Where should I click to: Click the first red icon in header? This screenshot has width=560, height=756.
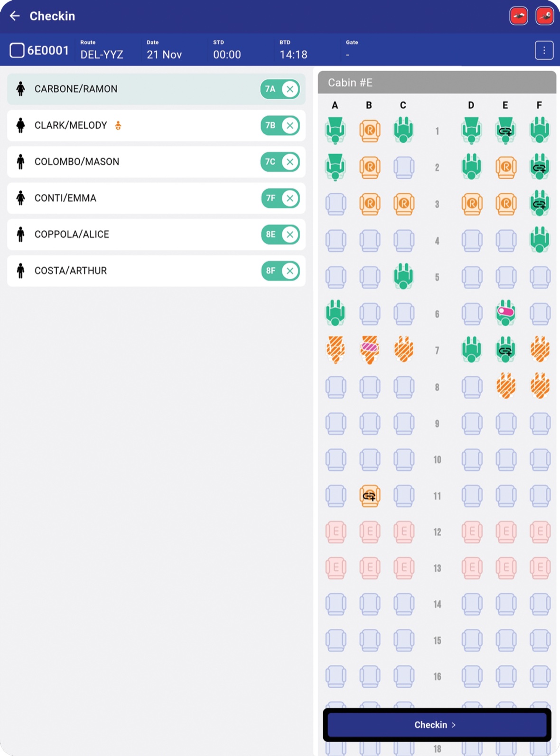pos(519,16)
